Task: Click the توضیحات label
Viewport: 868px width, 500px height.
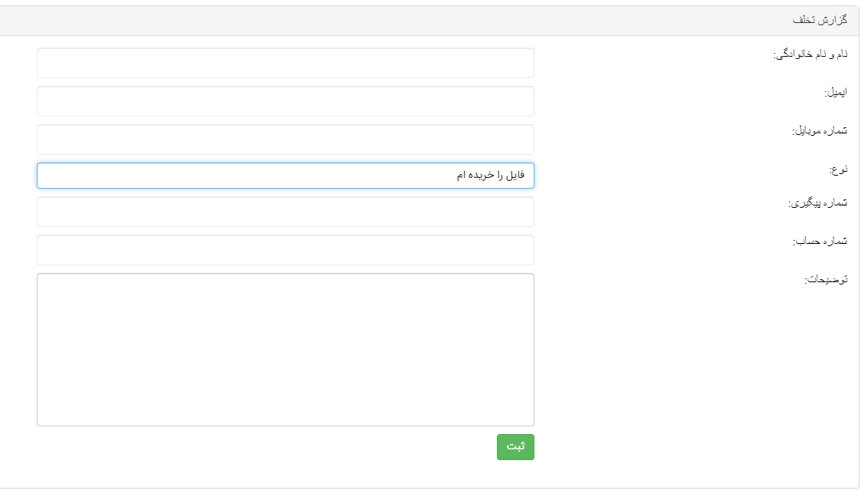Action: pyautogui.click(x=825, y=280)
